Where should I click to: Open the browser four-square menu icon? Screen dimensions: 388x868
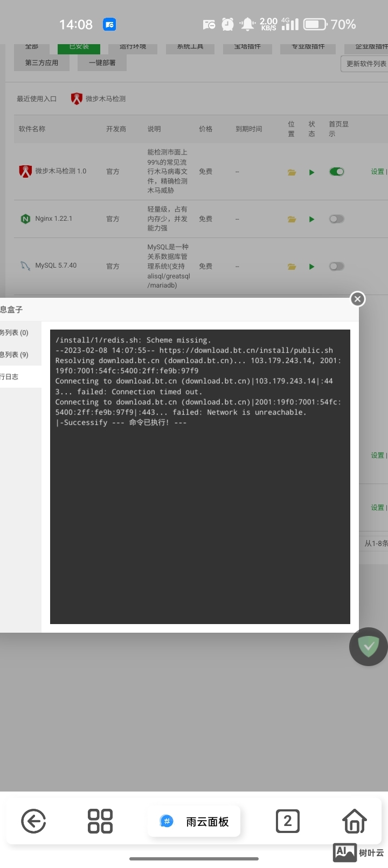point(100,821)
